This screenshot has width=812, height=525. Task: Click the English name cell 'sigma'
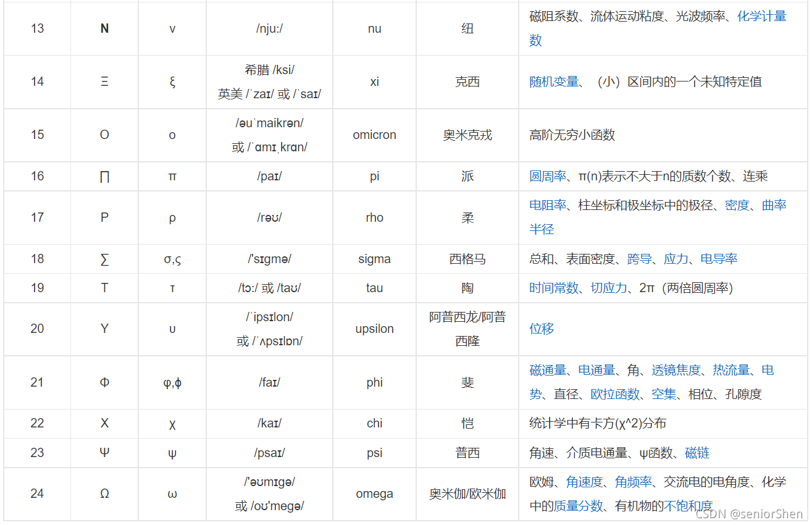[374, 259]
